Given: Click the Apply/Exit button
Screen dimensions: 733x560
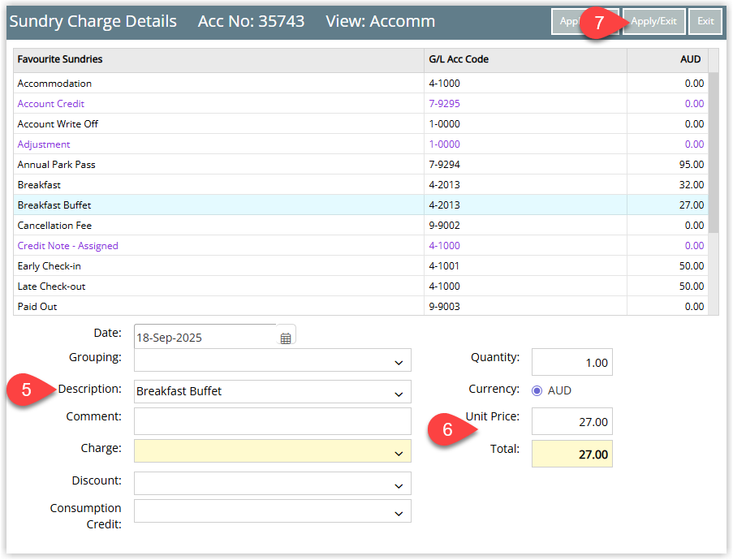Looking at the screenshot, I should point(653,21).
